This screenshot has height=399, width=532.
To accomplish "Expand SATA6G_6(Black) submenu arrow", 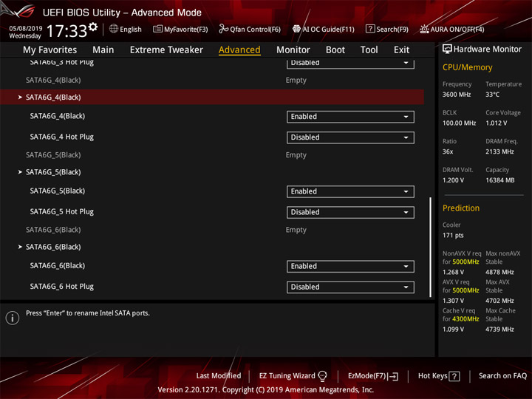I will point(20,247).
